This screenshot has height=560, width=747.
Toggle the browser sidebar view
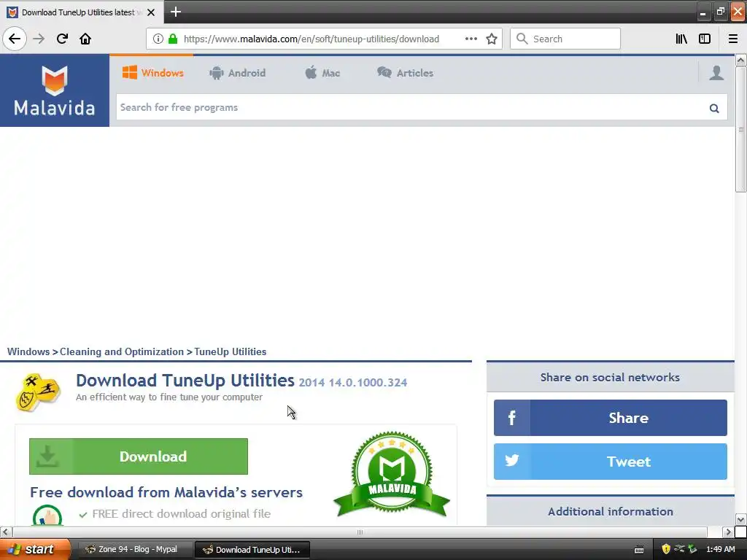click(705, 39)
